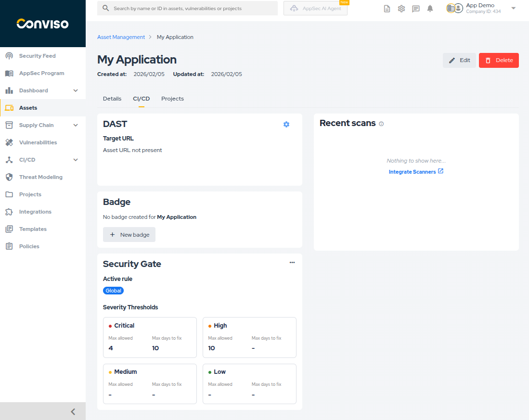Switch to the Projects tab

click(x=172, y=99)
